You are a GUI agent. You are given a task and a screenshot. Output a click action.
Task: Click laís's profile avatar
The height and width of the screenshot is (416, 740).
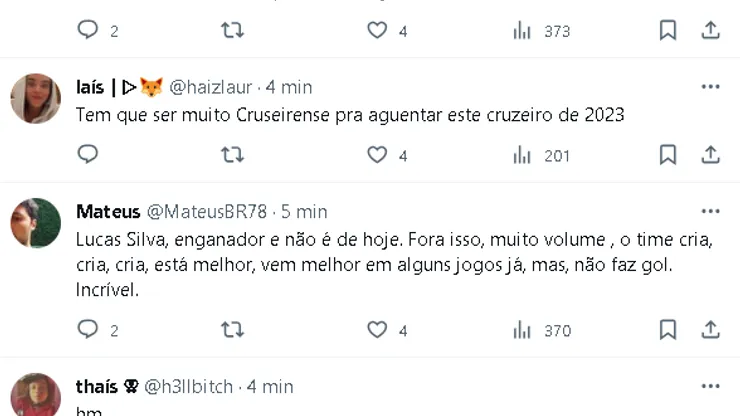pos(36,98)
